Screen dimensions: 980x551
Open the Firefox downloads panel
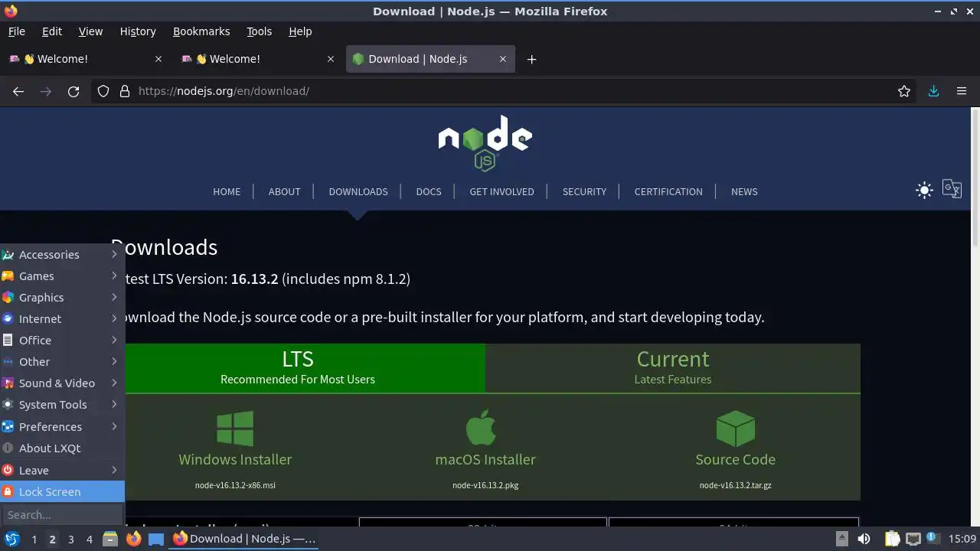[933, 91]
